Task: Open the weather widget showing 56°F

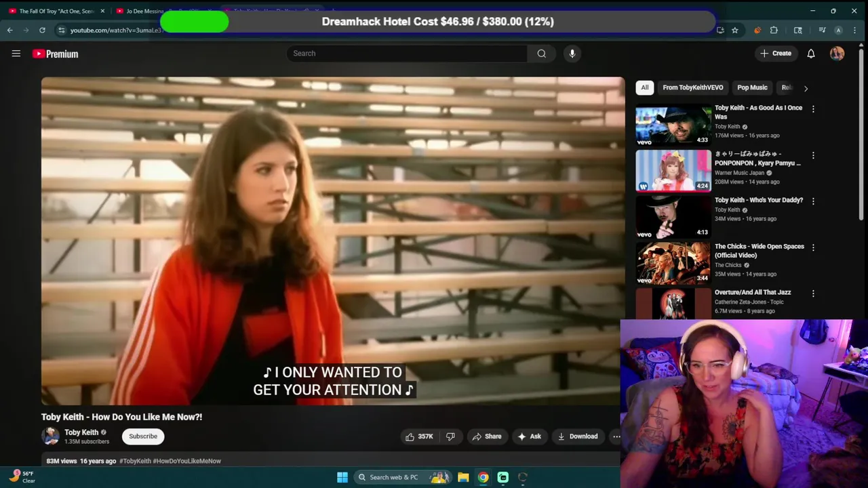Action: coord(22,477)
